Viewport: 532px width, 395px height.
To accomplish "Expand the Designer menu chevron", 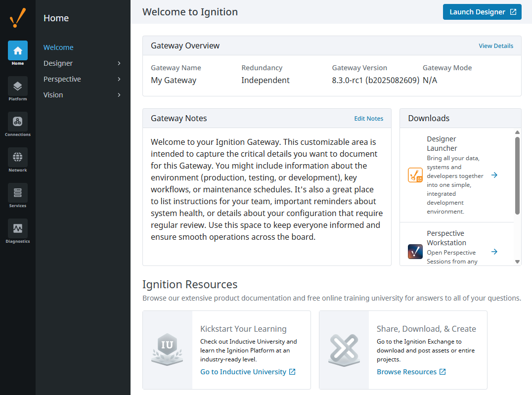I will 119,63.
